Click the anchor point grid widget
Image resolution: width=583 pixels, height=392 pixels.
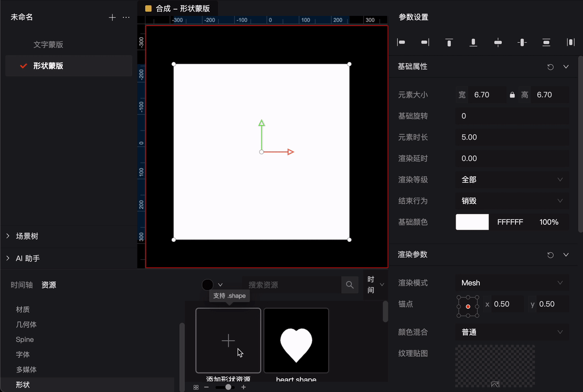point(468,307)
